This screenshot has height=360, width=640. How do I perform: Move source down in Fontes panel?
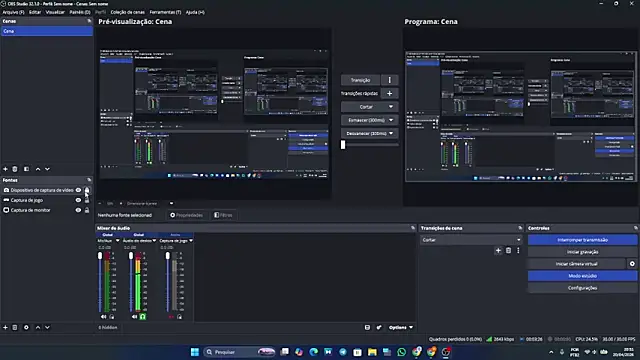[x=47, y=327]
